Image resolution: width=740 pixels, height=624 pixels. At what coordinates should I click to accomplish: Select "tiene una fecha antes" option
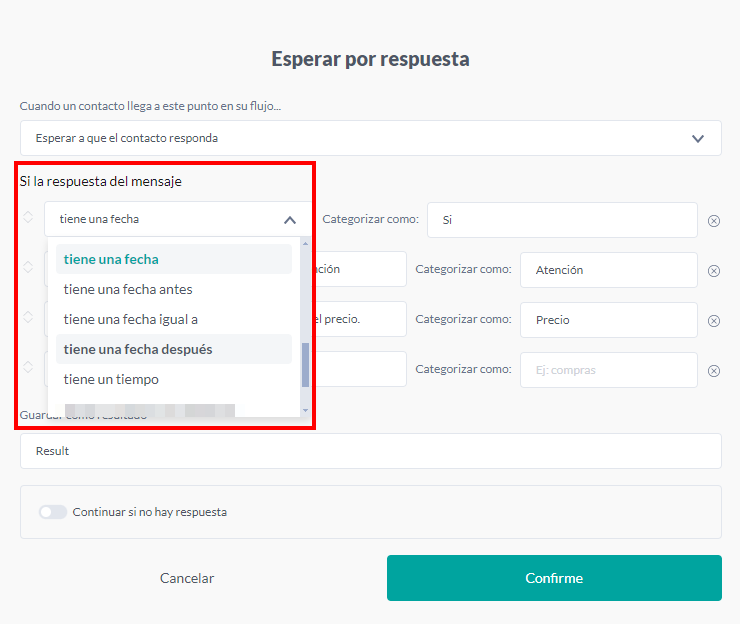[x=128, y=289]
